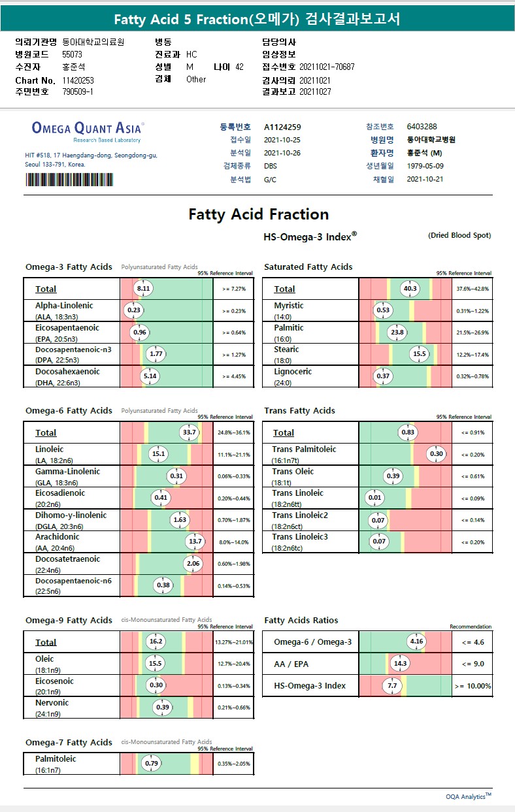This screenshot has height=812, width=515.
Task: Click the underlined Total label under Saturated Fatty Acids
Action: pos(284,289)
